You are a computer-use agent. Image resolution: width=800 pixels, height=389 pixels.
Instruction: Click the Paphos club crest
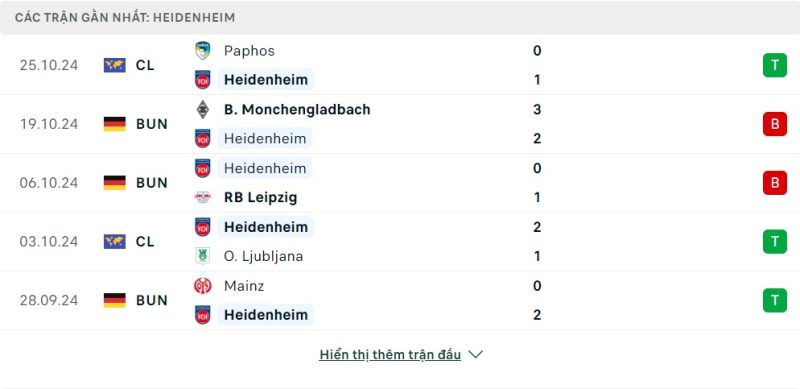click(203, 51)
